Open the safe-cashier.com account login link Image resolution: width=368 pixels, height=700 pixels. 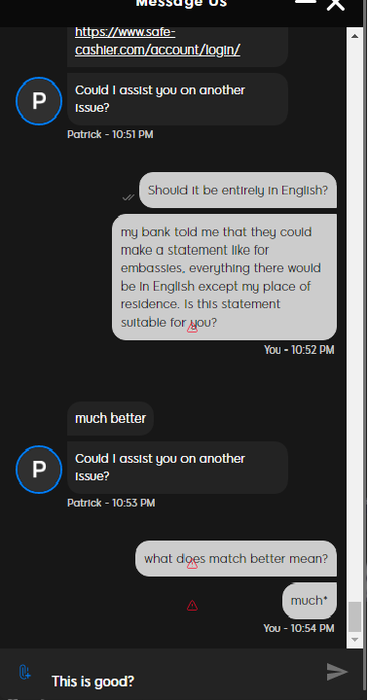click(x=157, y=41)
